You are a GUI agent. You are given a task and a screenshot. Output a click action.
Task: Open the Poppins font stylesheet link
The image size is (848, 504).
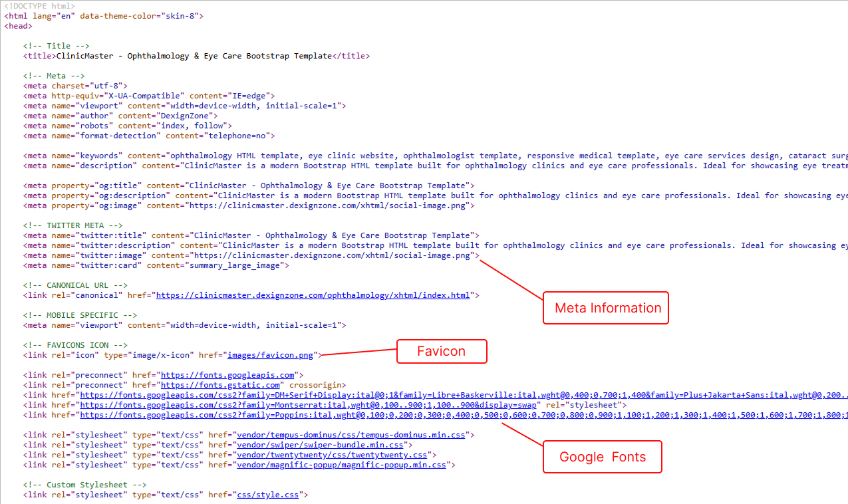point(399,415)
